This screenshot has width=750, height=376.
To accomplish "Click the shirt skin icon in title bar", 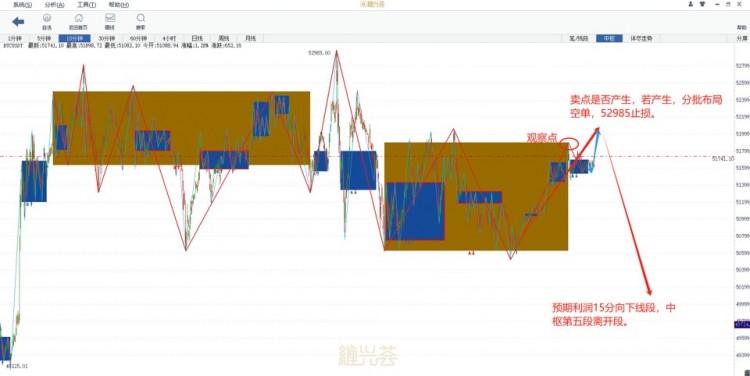I will click(x=703, y=4).
